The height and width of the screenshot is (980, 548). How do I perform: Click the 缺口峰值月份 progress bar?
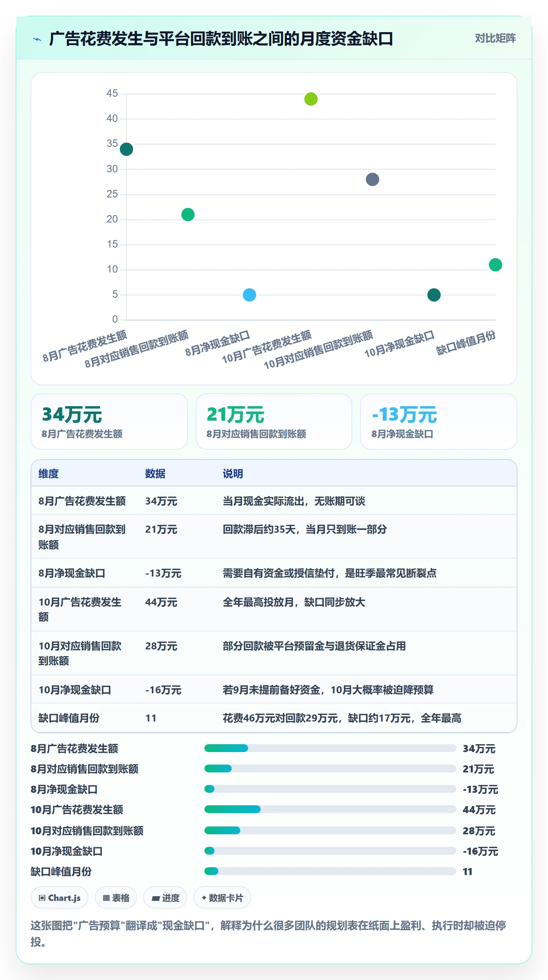coord(330,871)
